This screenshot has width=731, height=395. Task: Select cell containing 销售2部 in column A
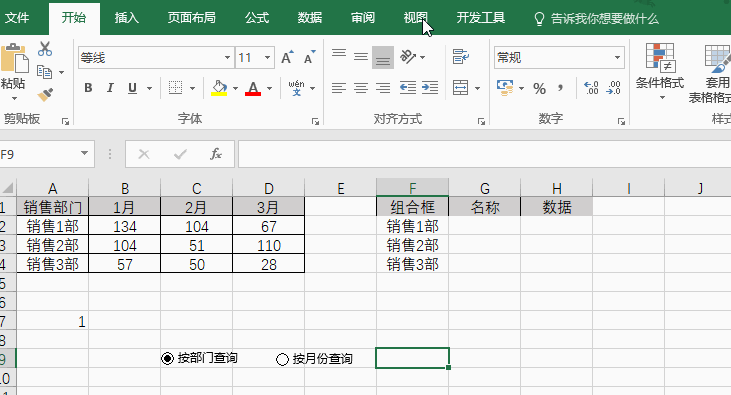[x=53, y=245]
